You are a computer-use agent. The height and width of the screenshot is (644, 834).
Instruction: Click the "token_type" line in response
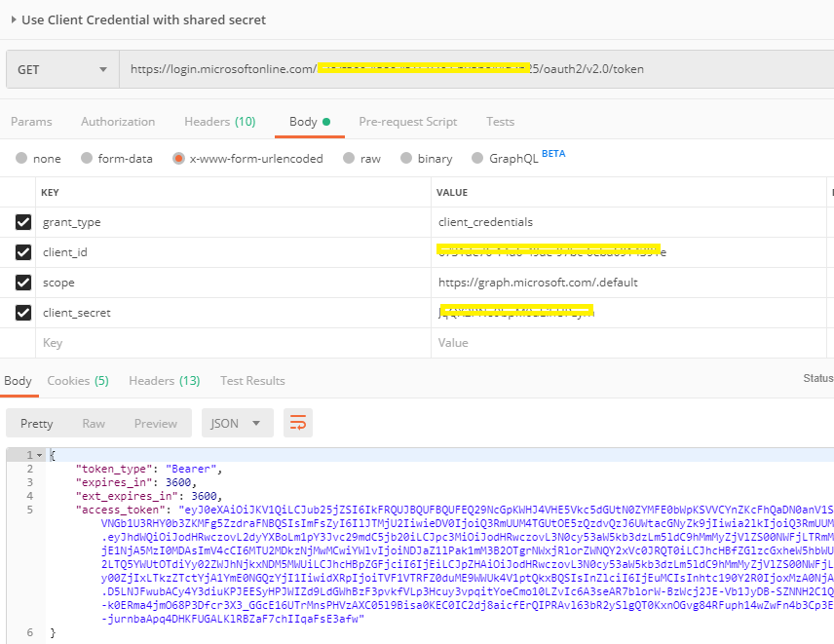point(149,469)
